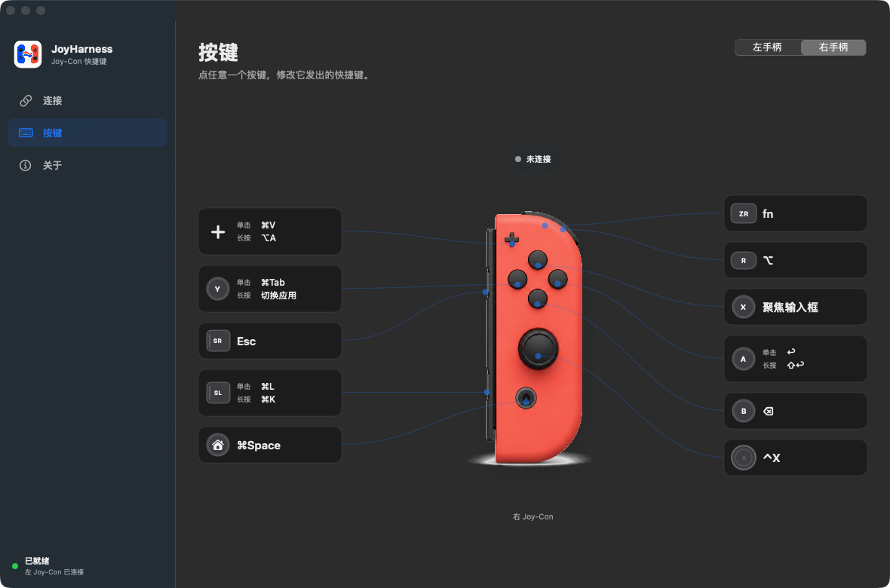Switch to the 左手柄 tab

coord(767,47)
